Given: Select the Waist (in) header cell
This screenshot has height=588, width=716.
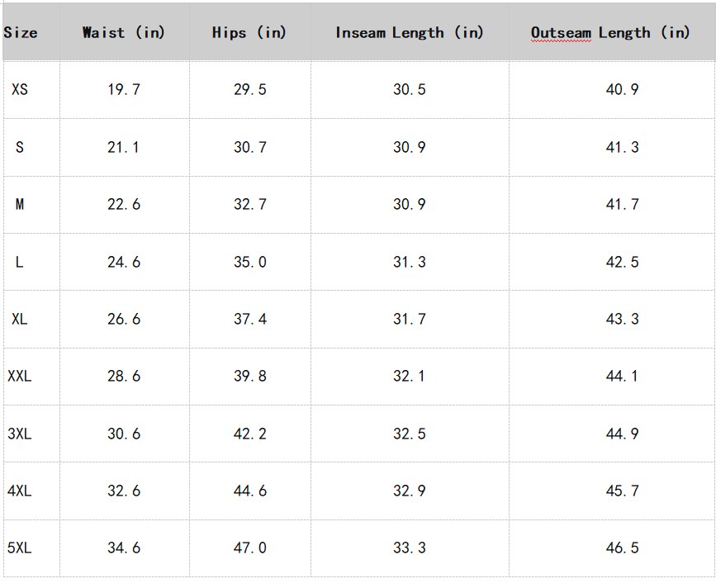Looking at the screenshot, I should coord(124,33).
